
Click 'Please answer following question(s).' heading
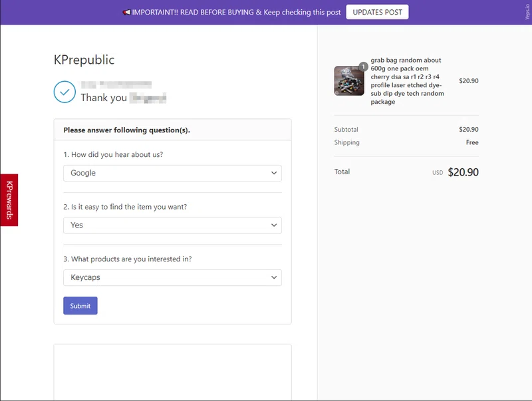[126, 130]
